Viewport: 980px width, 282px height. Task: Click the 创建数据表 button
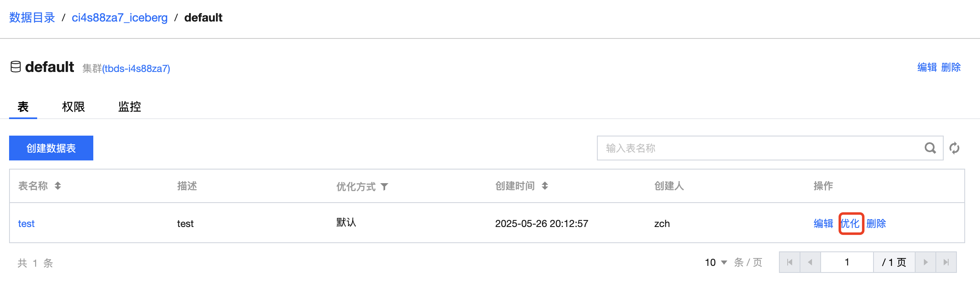(x=51, y=148)
